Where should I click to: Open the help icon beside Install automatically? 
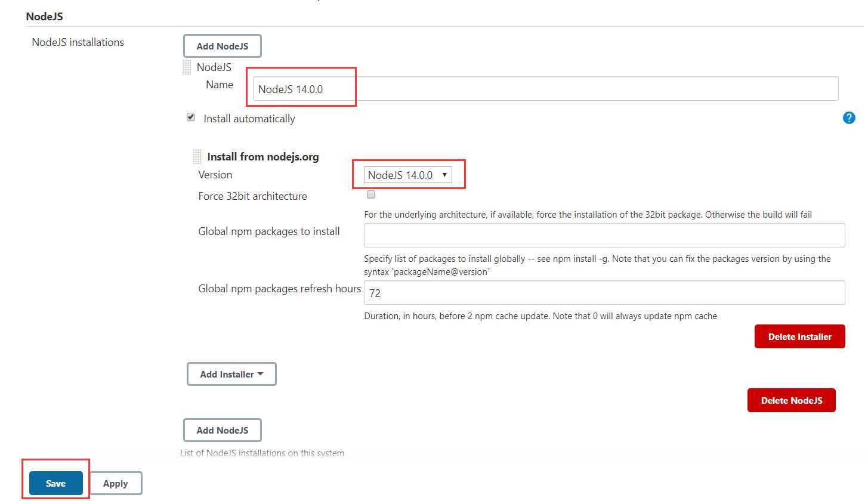click(849, 118)
